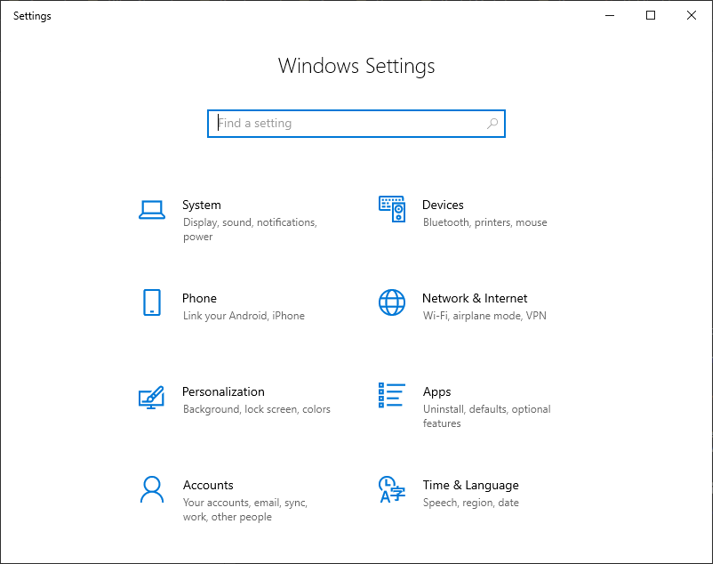728x564 pixels.
Task: Open Network & Internet title
Action: tap(475, 298)
